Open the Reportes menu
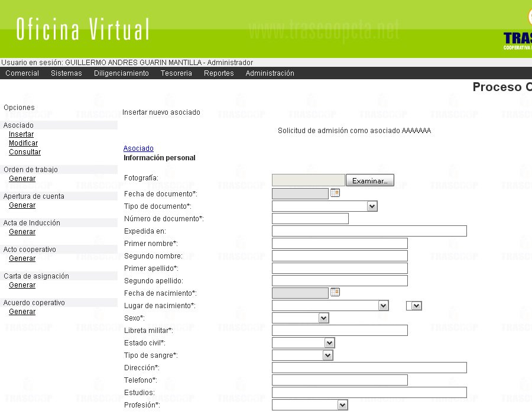 coord(219,73)
